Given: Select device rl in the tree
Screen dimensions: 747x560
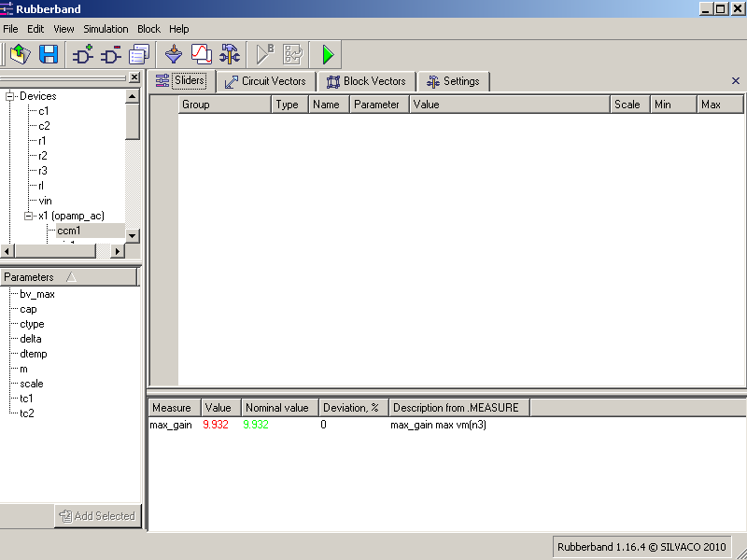Looking at the screenshot, I should 41,186.
